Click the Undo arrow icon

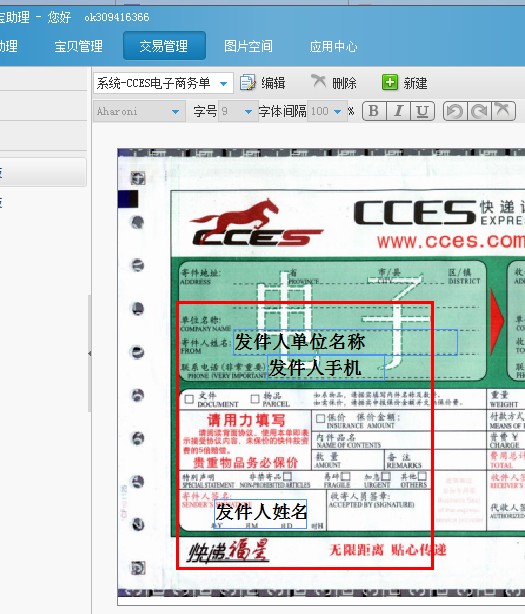[x=455, y=112]
